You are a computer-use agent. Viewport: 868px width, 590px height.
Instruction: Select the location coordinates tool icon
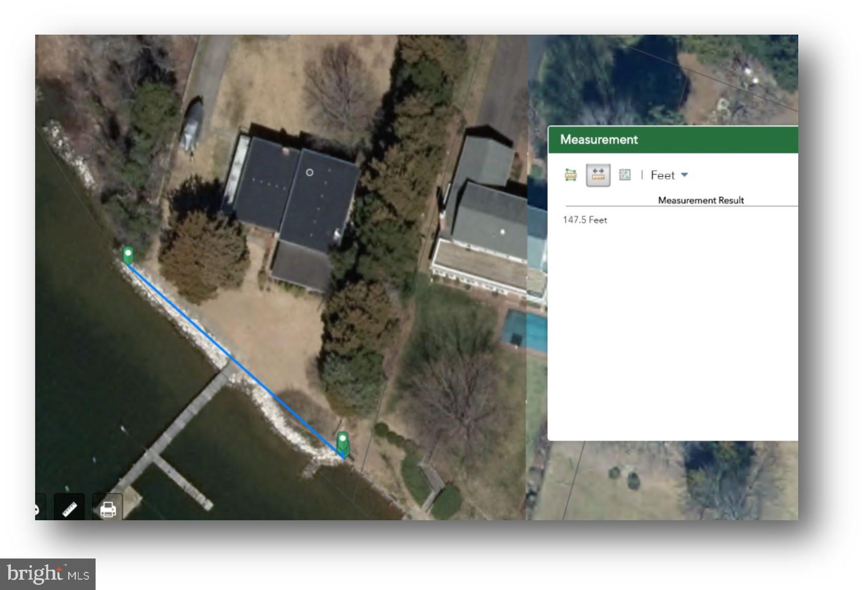[625, 175]
